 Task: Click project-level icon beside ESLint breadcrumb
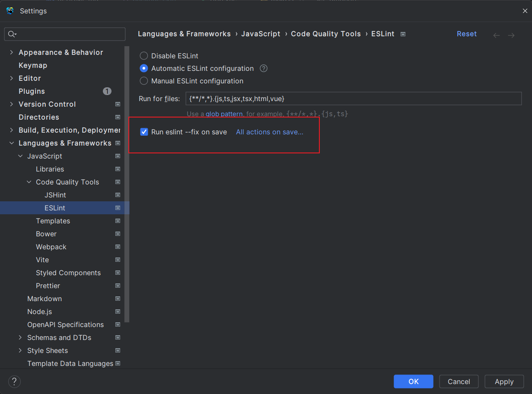click(403, 34)
